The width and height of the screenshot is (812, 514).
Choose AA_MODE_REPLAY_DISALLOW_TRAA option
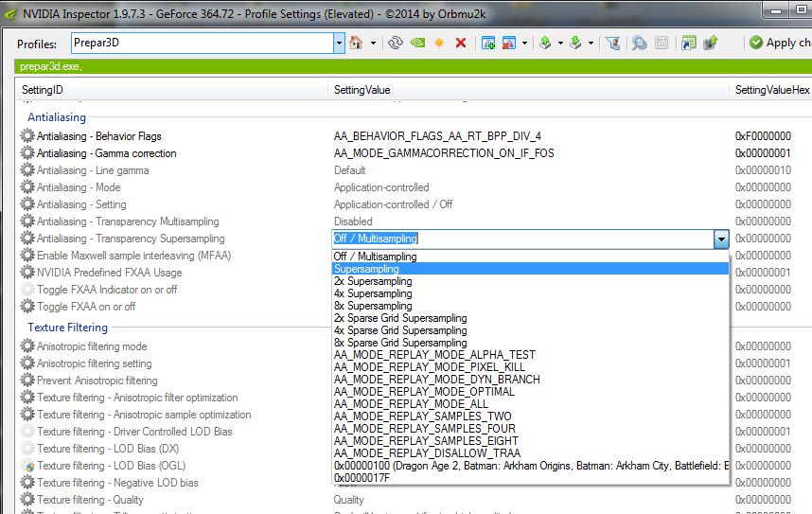tap(530, 453)
